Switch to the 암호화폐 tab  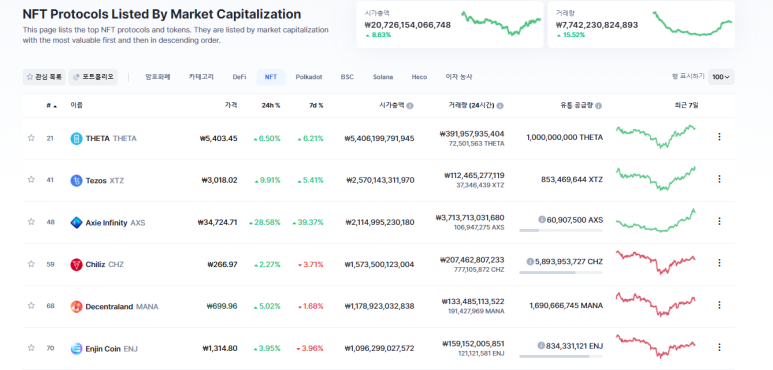158,77
